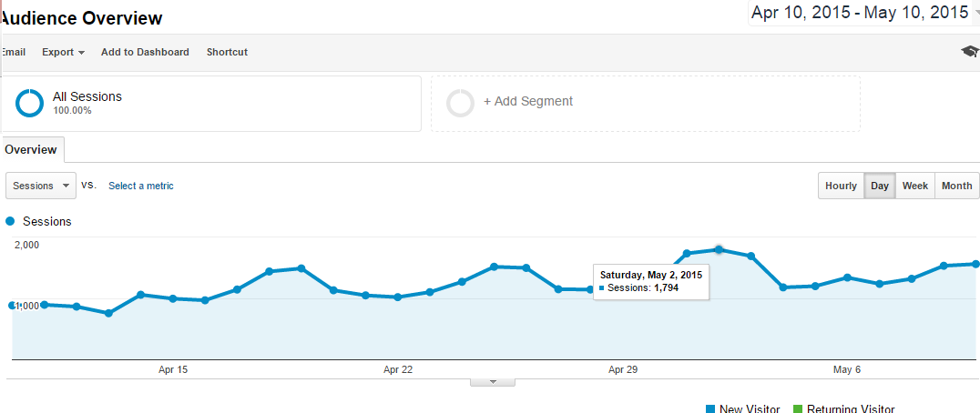Switch chart granularity to Month
Image resolution: width=980 pixels, height=413 pixels.
point(956,186)
